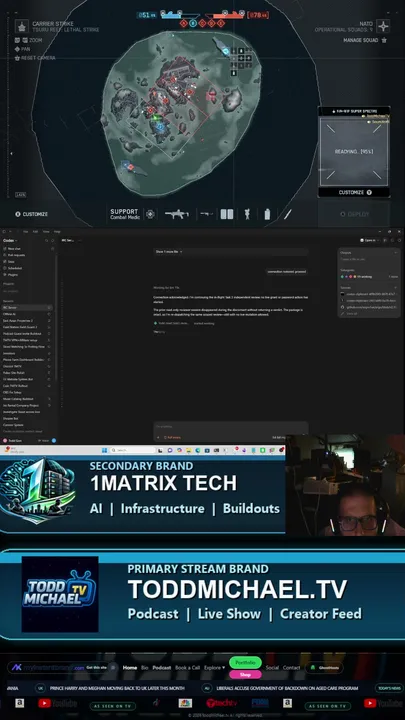This screenshot has height=720, width=405.
Task: Select the melee knife loadout slot
Action: (287, 214)
